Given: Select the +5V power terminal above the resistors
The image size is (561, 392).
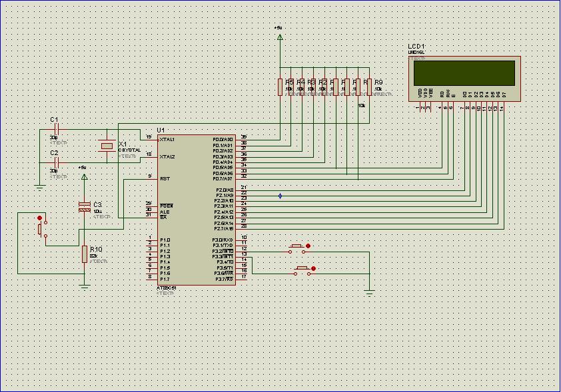Looking at the screenshot, I should click(x=280, y=37).
